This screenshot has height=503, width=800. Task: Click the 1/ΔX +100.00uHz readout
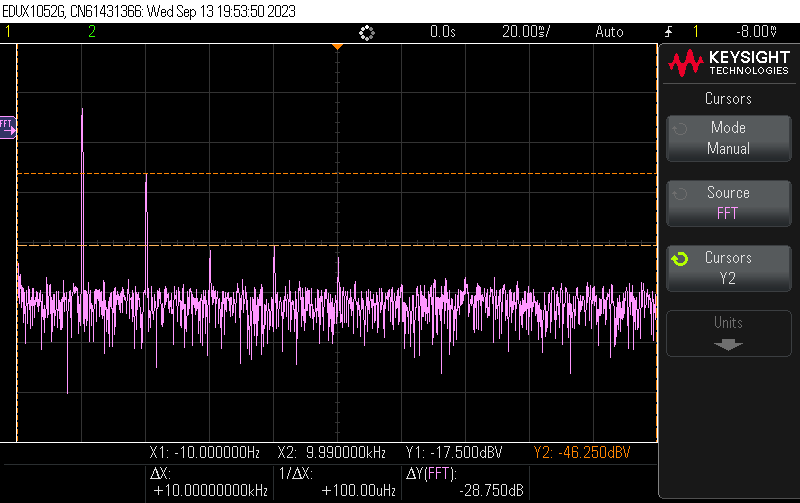click(x=338, y=482)
